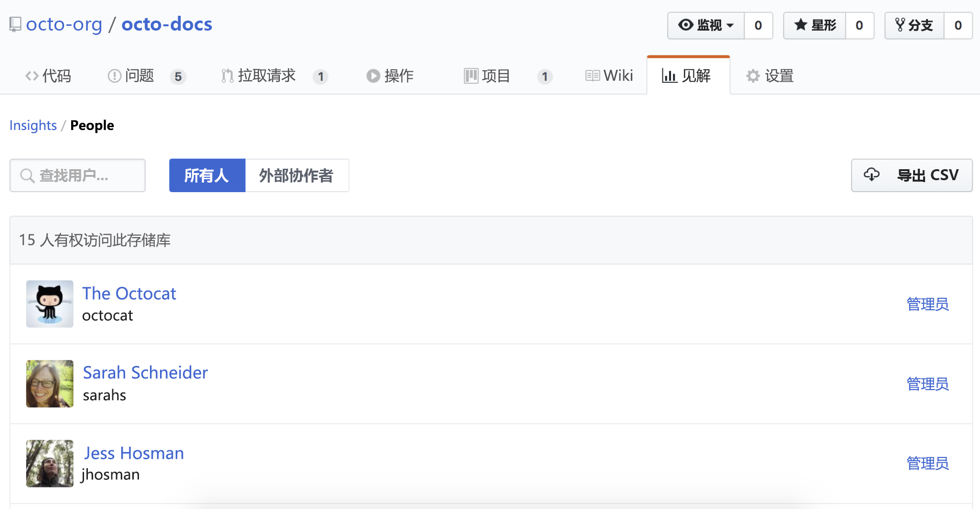
Task: Click the repository book icon in the header
Action: click(x=15, y=23)
